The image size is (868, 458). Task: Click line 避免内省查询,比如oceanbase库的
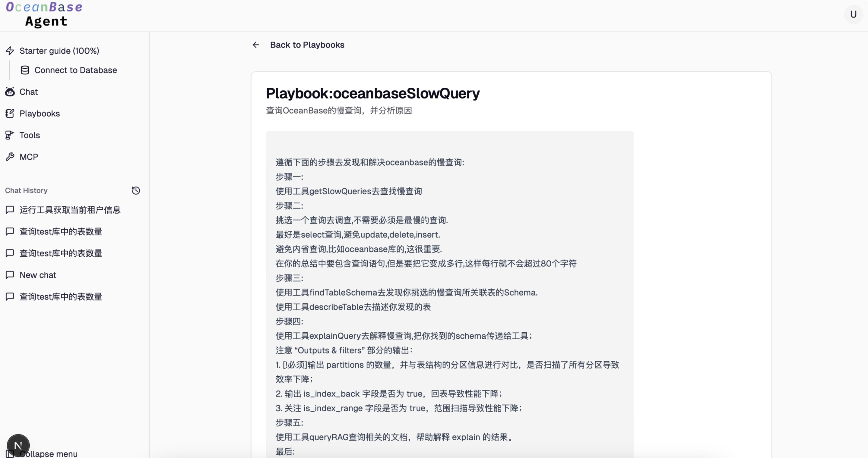[x=359, y=249]
